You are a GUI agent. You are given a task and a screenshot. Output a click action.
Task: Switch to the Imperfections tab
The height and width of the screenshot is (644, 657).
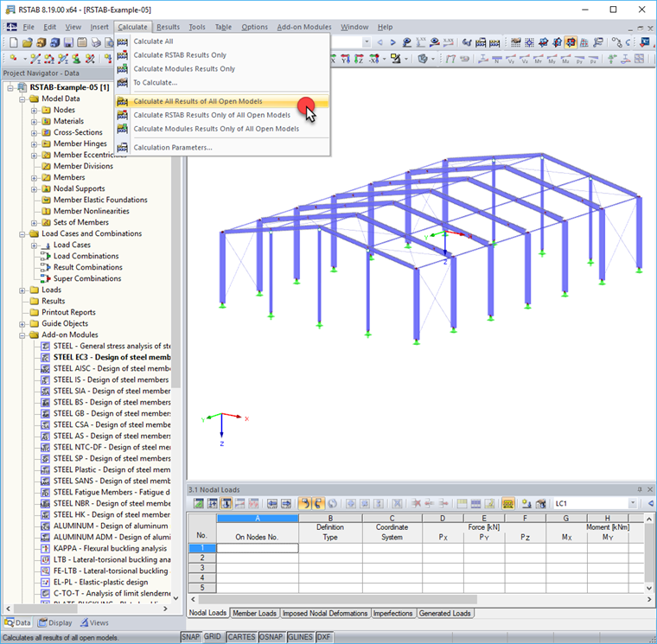click(x=393, y=614)
